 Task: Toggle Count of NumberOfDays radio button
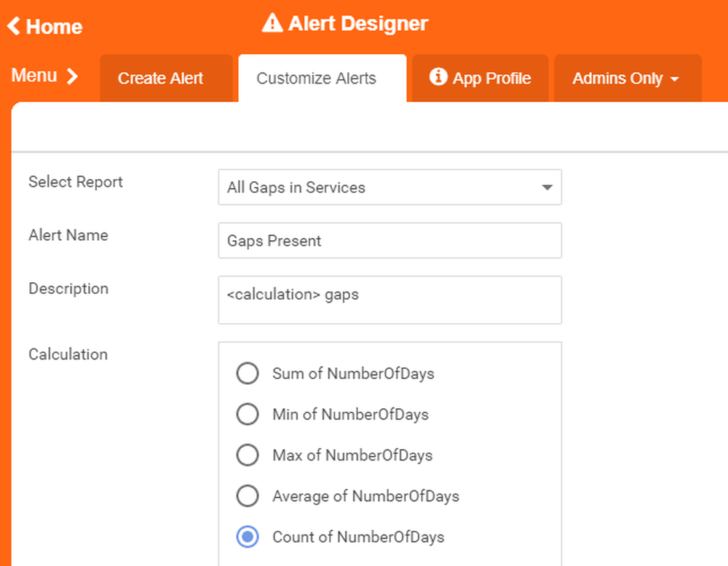(x=248, y=537)
